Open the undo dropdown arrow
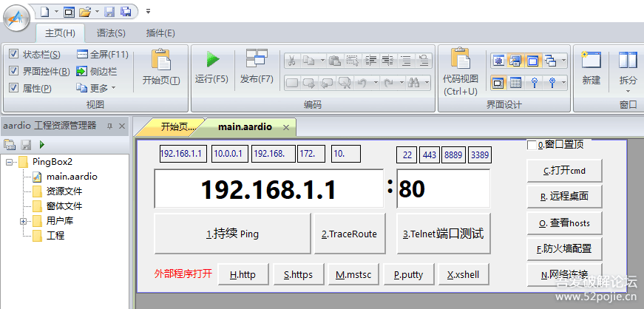644x309 pixels. click(x=376, y=83)
